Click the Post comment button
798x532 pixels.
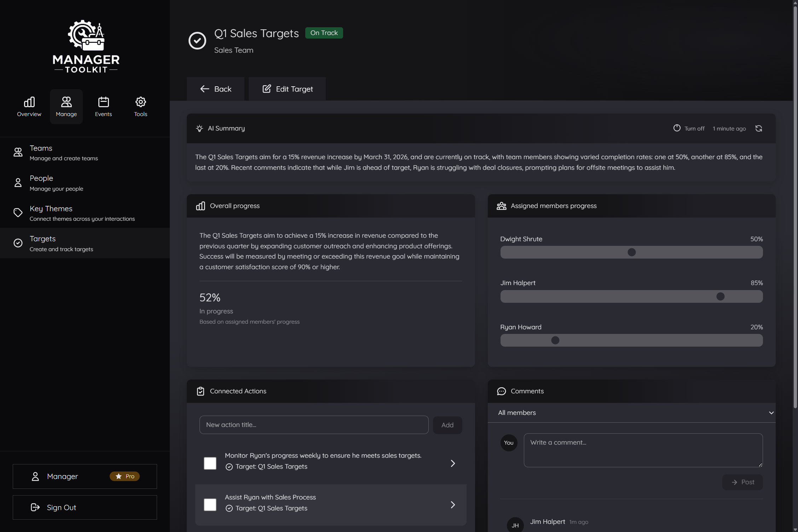742,482
